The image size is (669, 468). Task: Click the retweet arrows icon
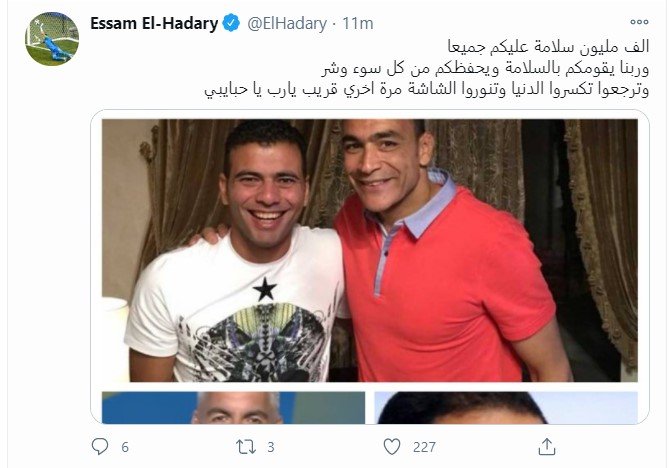click(246, 447)
